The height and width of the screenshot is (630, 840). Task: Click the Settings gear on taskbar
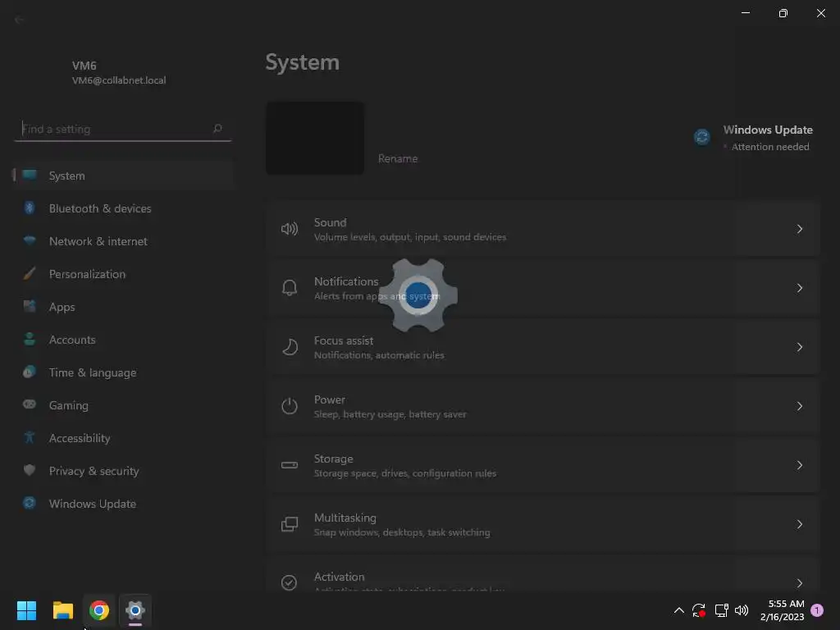[x=135, y=610]
